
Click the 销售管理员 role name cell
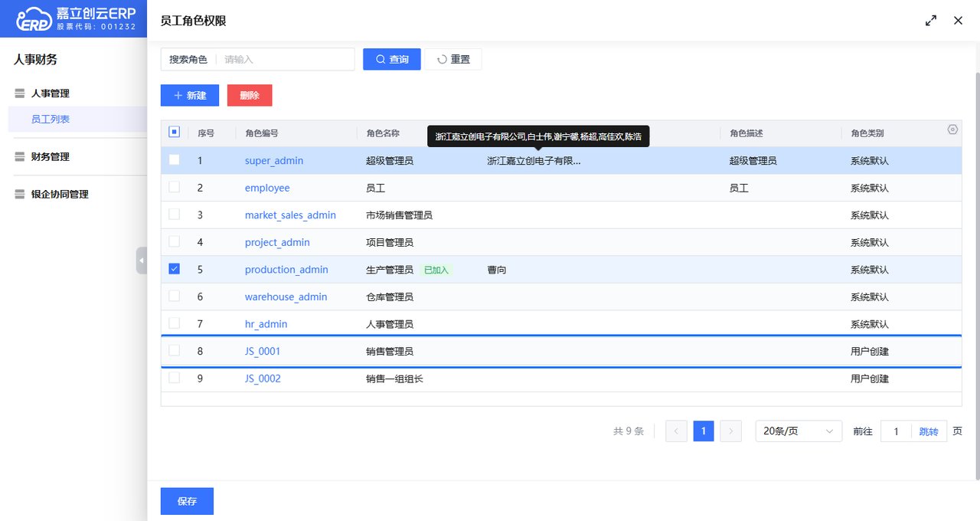point(390,351)
